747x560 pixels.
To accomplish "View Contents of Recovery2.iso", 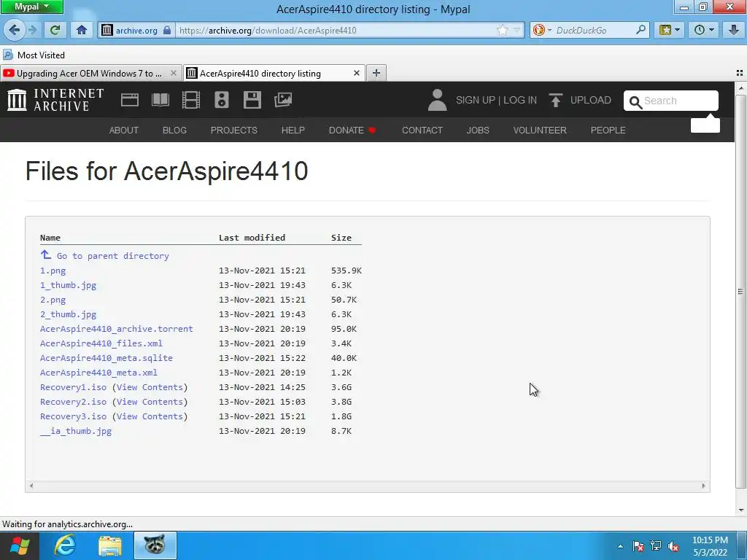I will point(150,402).
